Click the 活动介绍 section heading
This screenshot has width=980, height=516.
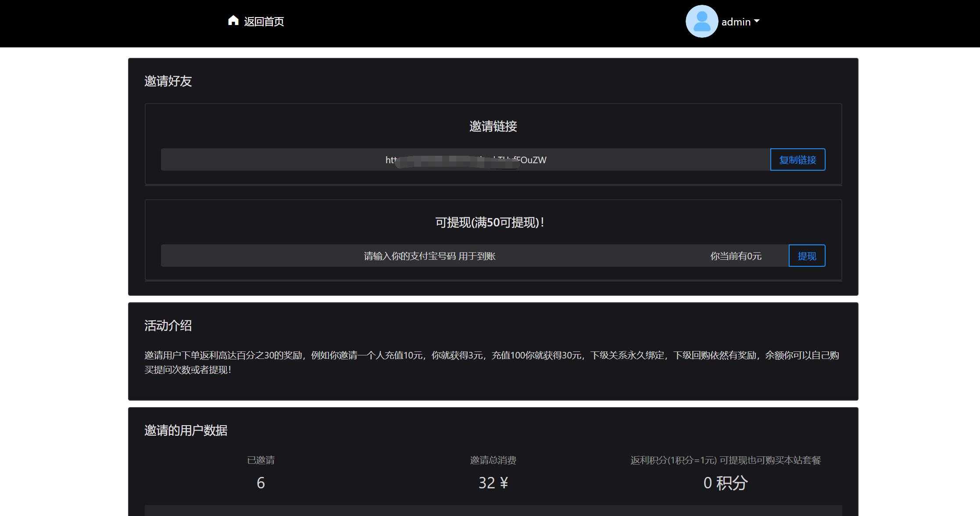(x=168, y=326)
